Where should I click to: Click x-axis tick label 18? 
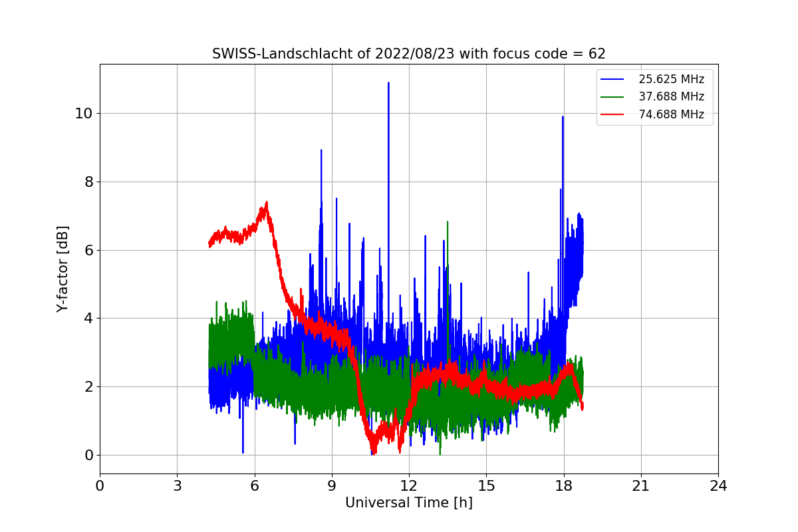(564, 486)
